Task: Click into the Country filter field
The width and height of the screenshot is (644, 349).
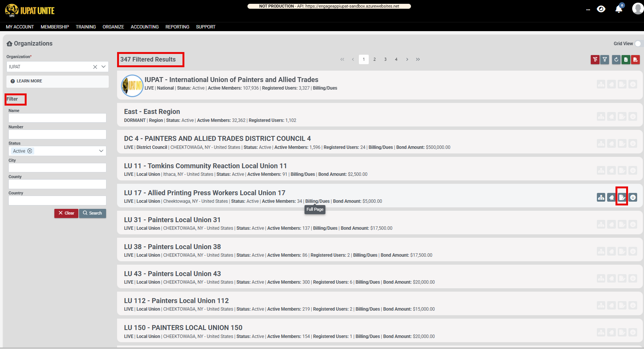Action: pos(57,201)
